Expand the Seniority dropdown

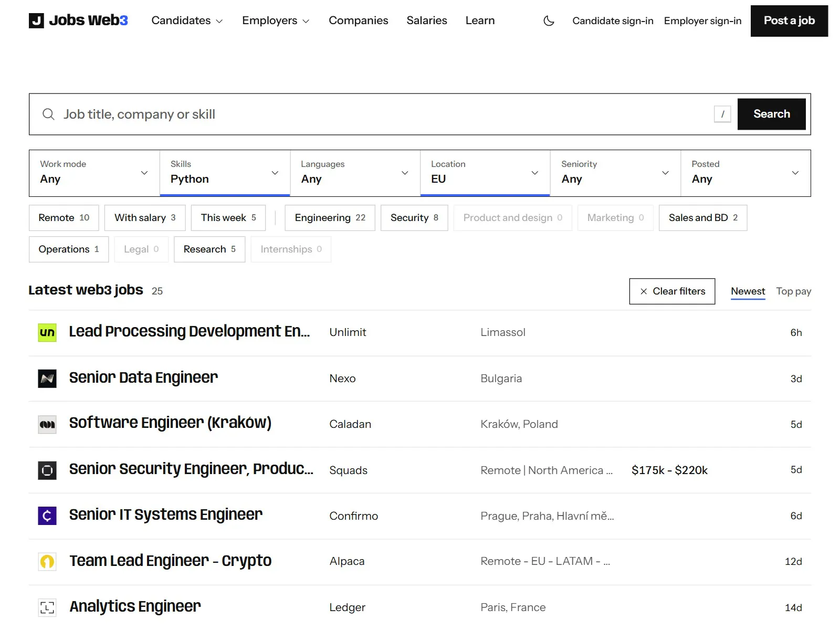coord(615,173)
